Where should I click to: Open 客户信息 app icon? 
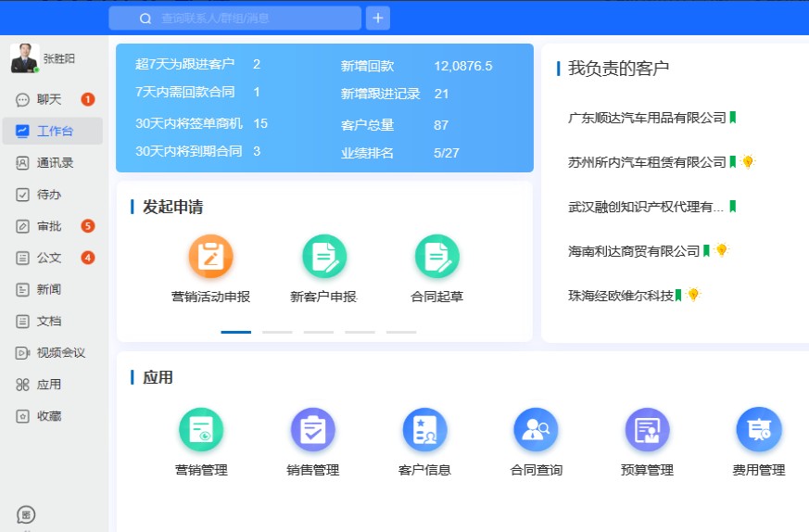click(x=424, y=430)
